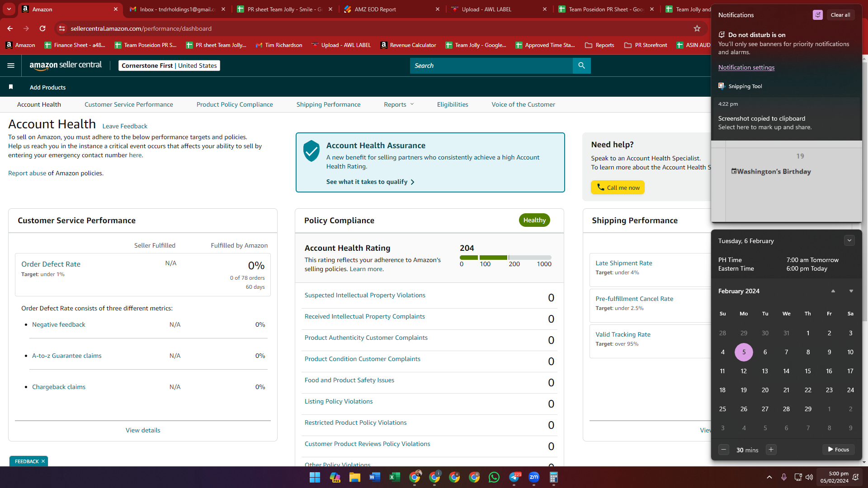The width and height of the screenshot is (868, 488).
Task: Open volume control from the system tray
Action: 809,477
